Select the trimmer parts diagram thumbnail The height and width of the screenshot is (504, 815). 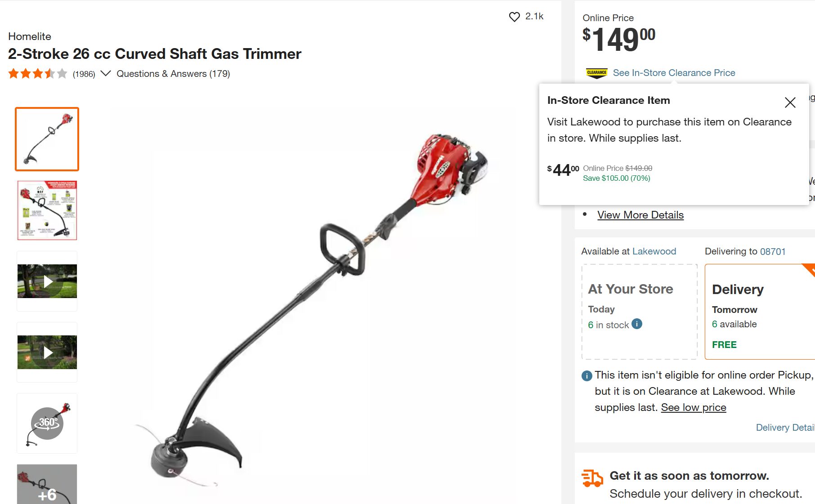coord(47,210)
